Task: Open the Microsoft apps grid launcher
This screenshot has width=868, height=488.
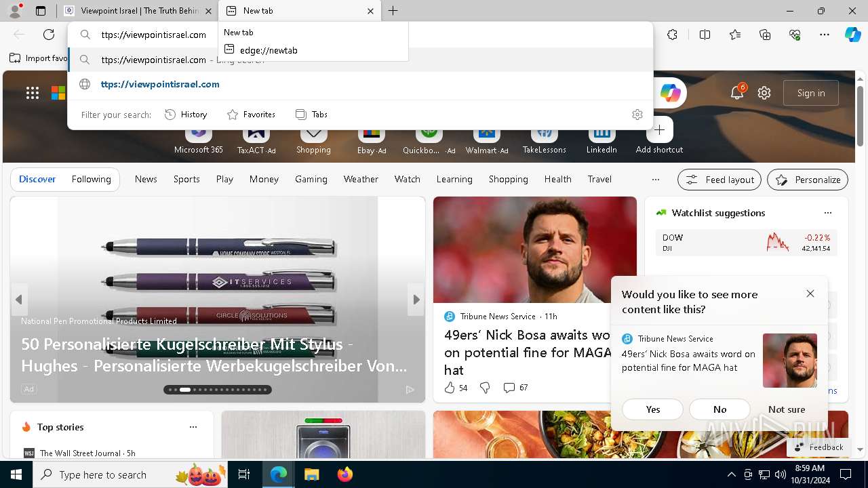Action: [x=33, y=93]
